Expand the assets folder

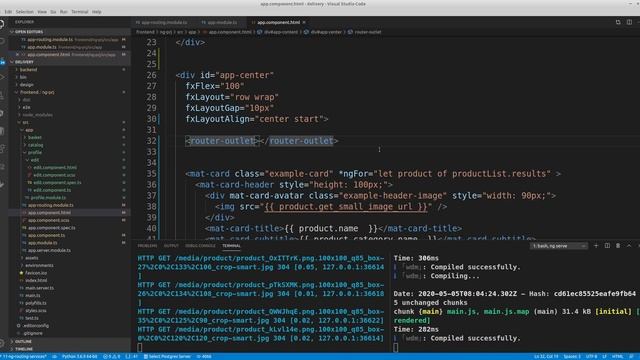31,258
